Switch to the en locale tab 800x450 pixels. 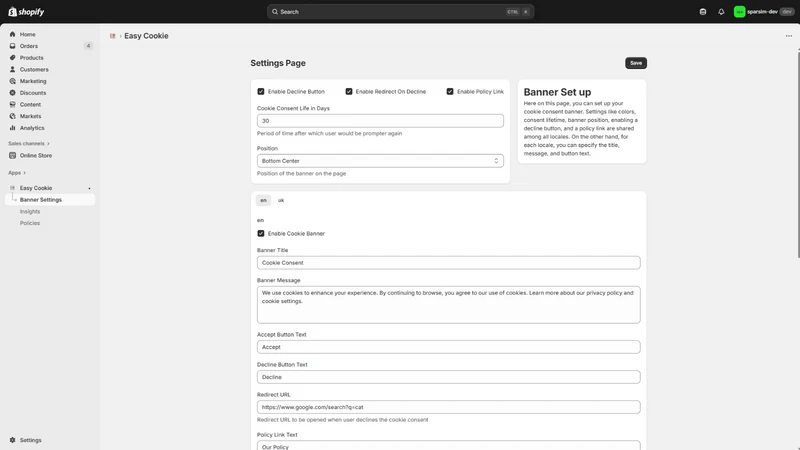263,200
